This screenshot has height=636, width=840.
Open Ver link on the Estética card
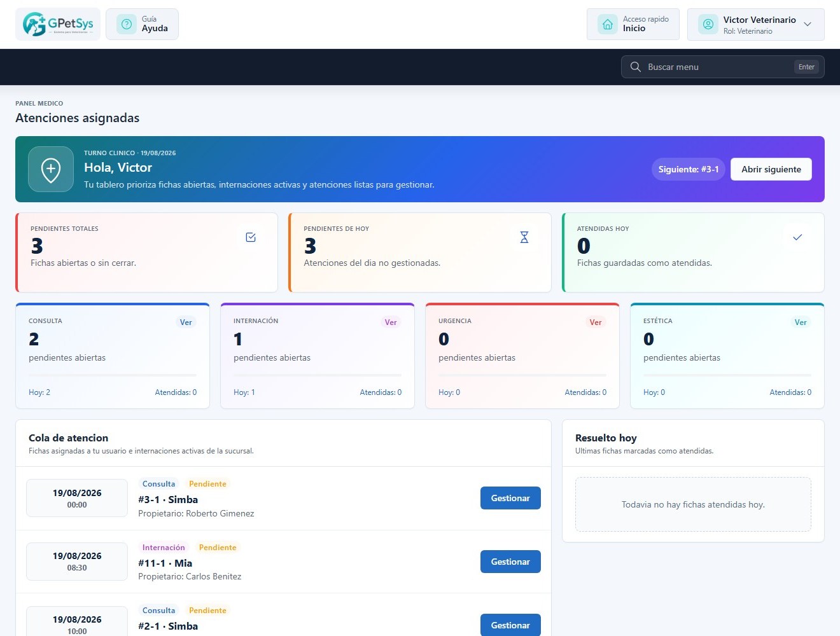point(801,322)
